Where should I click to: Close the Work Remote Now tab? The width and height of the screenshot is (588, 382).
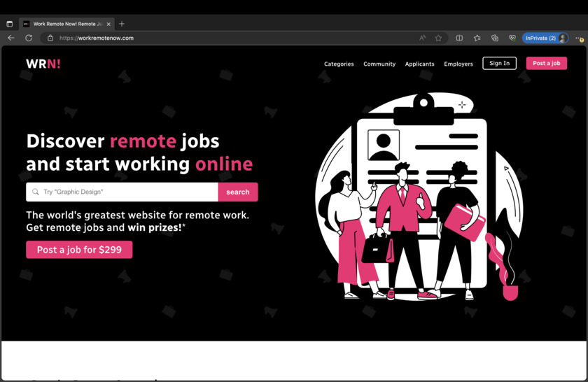tap(108, 24)
